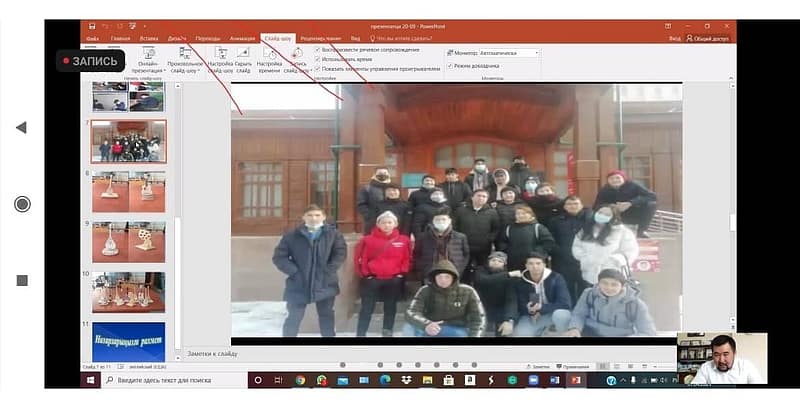Switch to Slide Sorter view icon
This screenshot has width=800, height=410.
click(617, 367)
